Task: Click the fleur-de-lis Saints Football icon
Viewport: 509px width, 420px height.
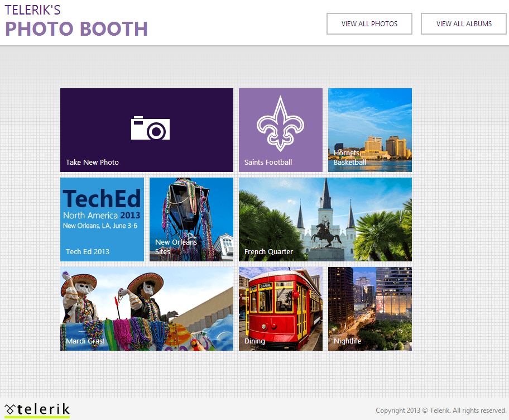Action: (x=281, y=123)
